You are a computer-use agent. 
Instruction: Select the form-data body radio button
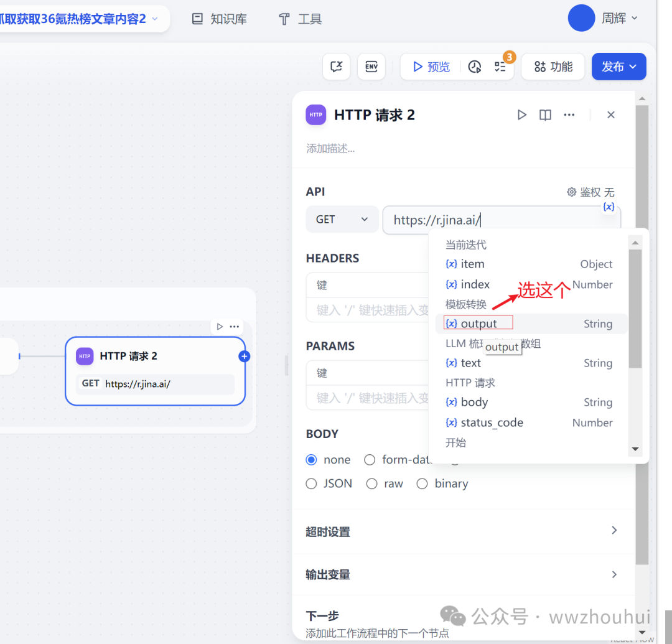[370, 460]
